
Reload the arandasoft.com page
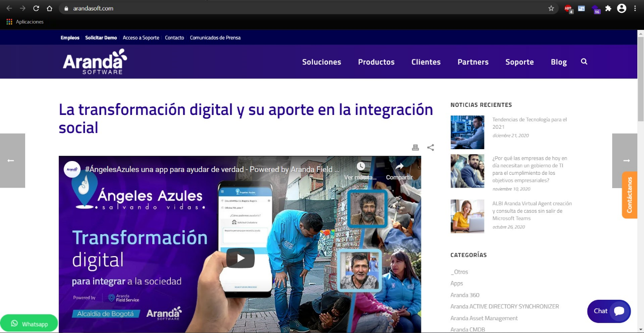pos(36,9)
